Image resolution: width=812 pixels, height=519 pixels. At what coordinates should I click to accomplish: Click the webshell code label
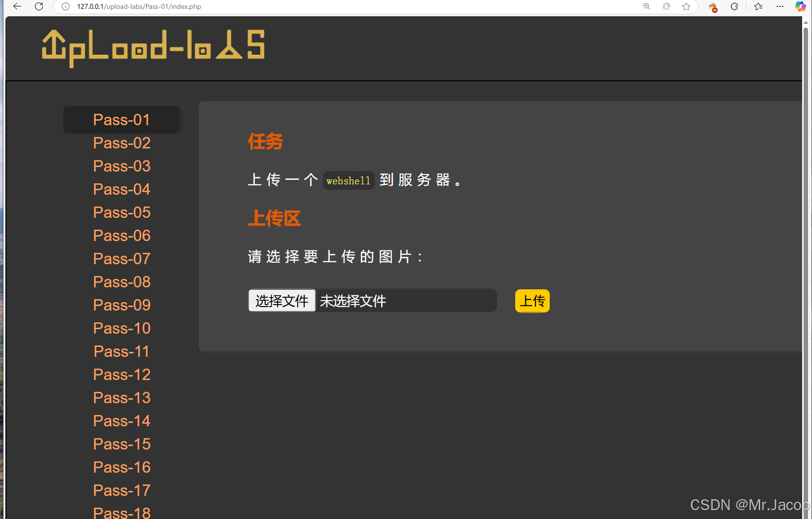349,181
